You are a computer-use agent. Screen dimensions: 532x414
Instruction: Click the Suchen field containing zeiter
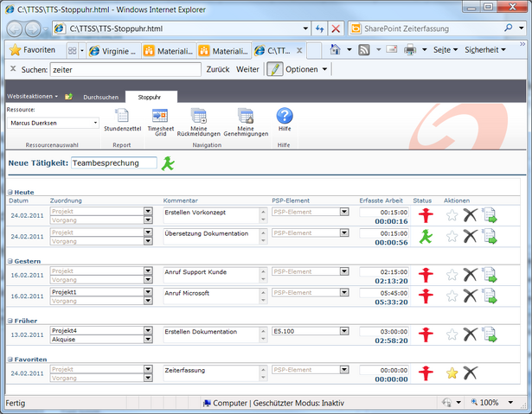pos(125,70)
